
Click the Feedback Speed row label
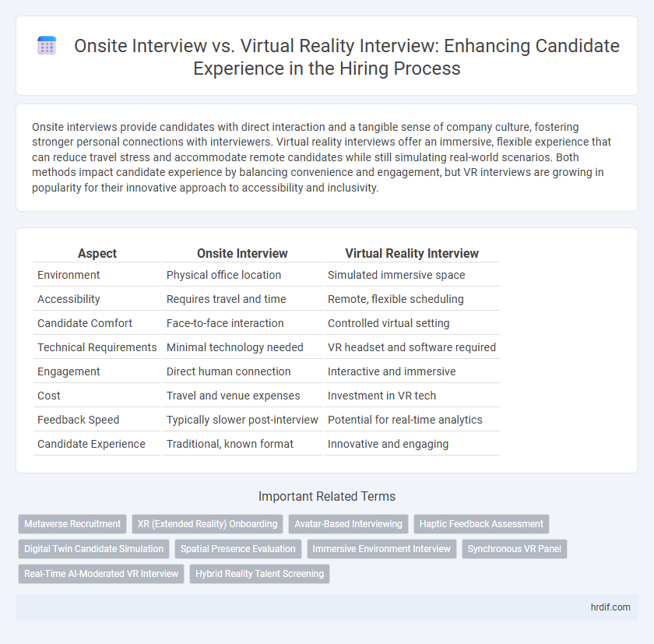[79, 420]
